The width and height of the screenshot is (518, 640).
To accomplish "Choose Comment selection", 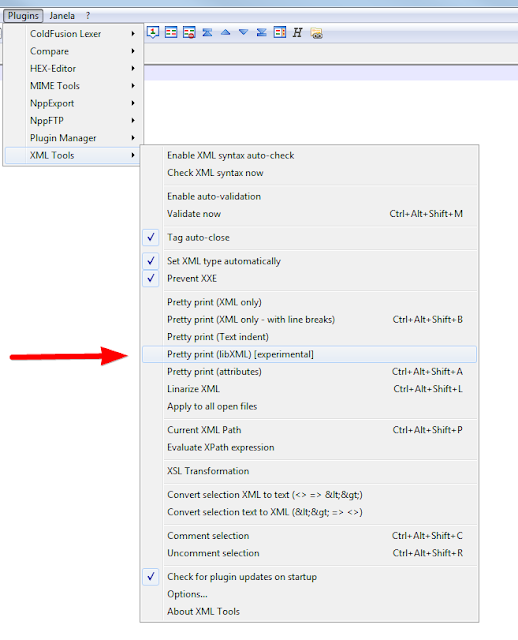I will pos(309,536).
